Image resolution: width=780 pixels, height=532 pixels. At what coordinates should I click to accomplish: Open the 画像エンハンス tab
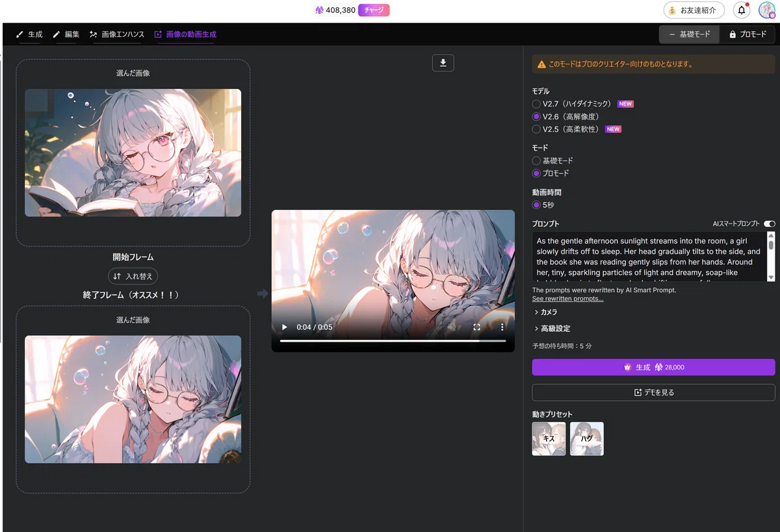pos(116,34)
